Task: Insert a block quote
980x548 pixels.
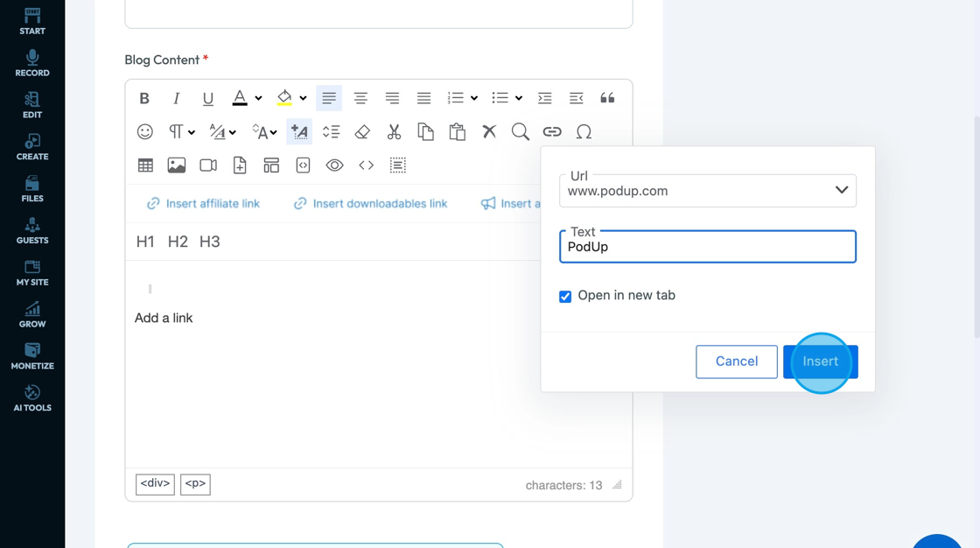Action: (607, 98)
